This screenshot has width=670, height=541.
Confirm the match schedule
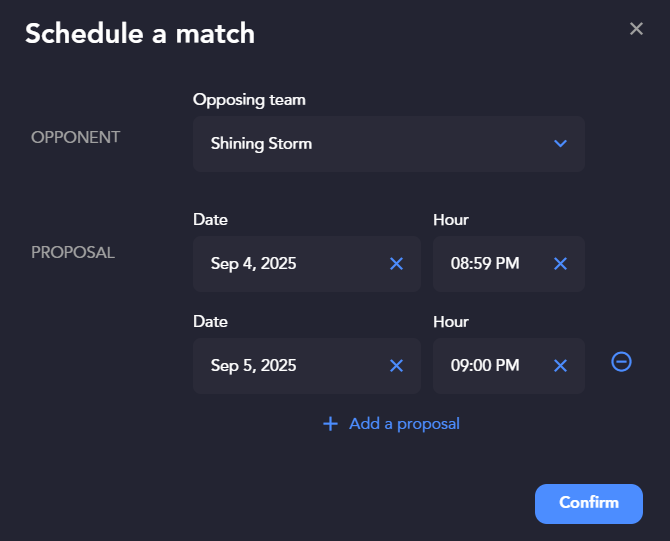point(588,503)
